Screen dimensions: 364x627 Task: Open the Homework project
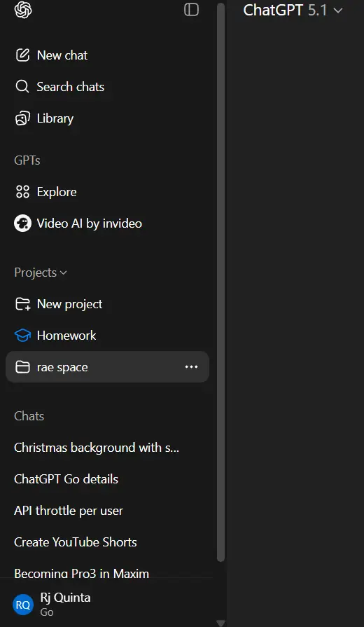[107, 336]
